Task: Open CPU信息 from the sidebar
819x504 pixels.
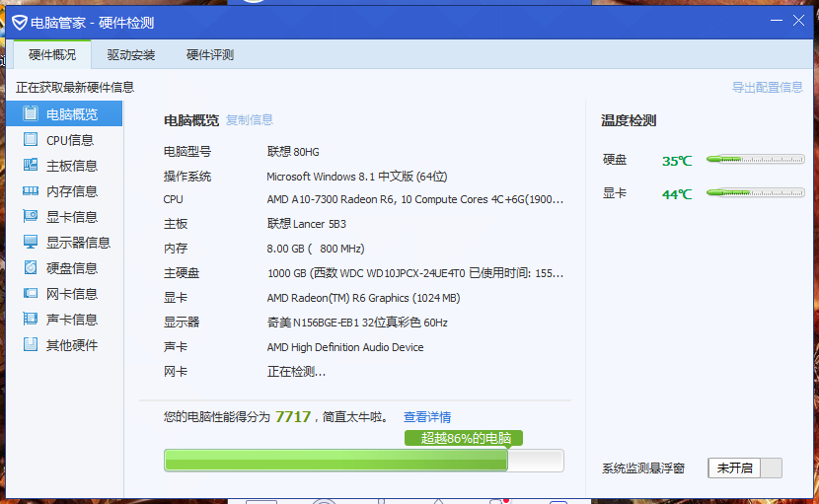Action: click(x=64, y=139)
